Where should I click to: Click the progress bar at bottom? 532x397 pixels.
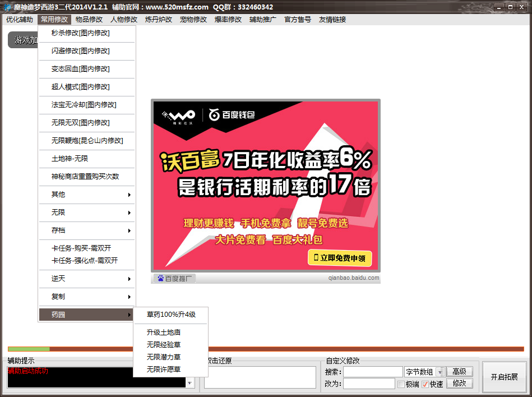coord(266,349)
